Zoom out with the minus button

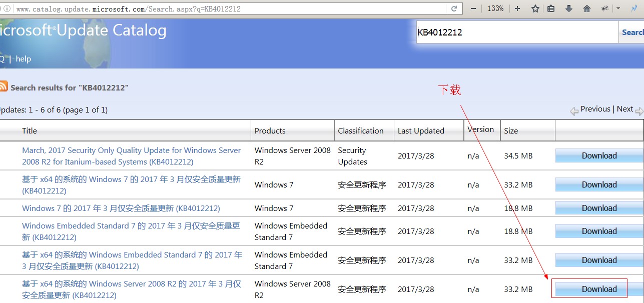tap(474, 8)
